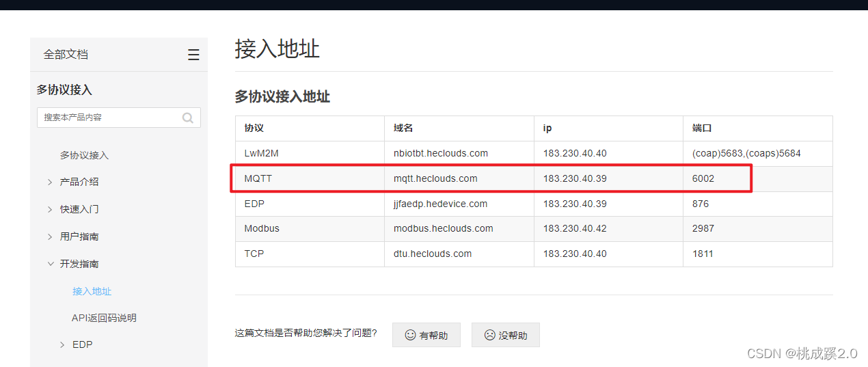Focus the 搜索本产品内容 search box
The width and height of the screenshot is (868, 367).
tap(119, 118)
